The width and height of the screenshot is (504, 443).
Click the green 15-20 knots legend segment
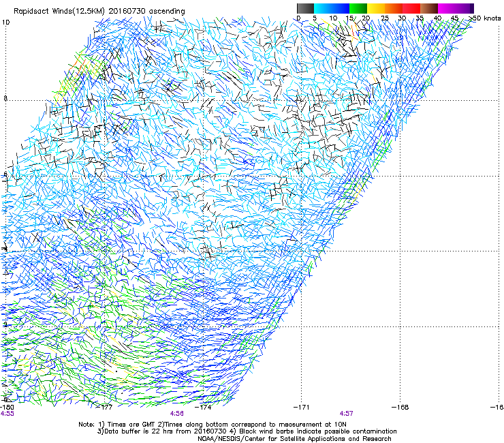[358, 8]
